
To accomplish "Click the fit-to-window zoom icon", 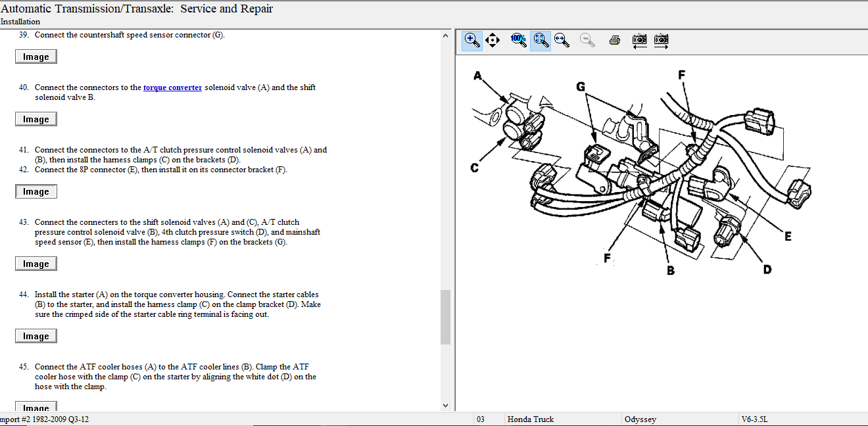I will pyautogui.click(x=541, y=40).
